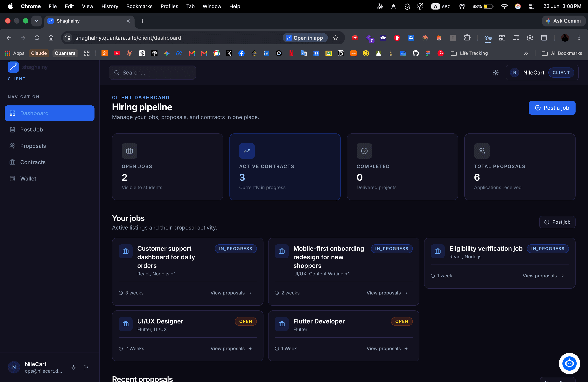Click the logout icon in sidebar footer

coord(86,367)
